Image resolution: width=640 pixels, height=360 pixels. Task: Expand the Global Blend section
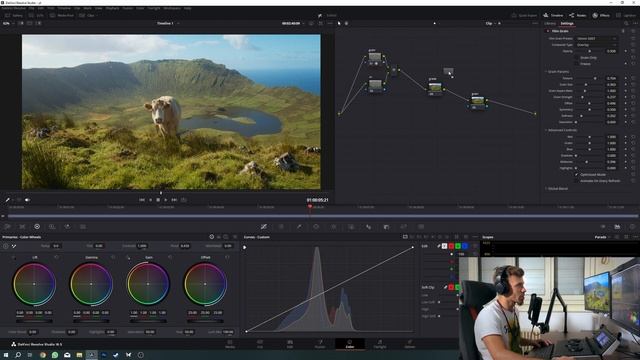[546, 189]
